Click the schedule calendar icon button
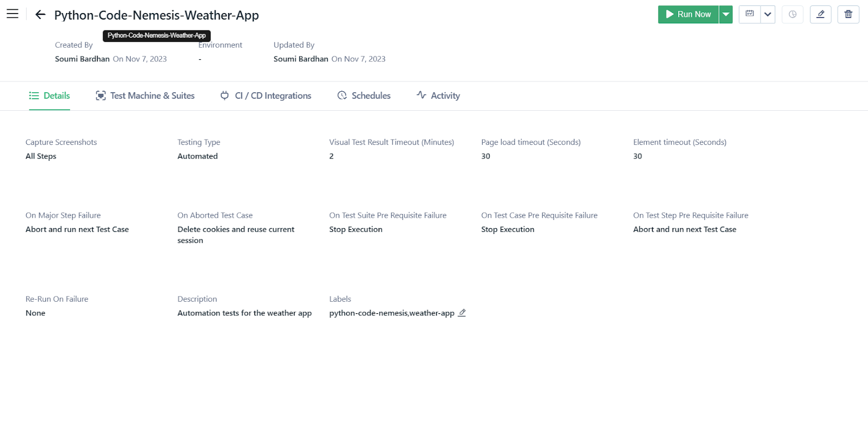The height and width of the screenshot is (431, 868). 750,14
